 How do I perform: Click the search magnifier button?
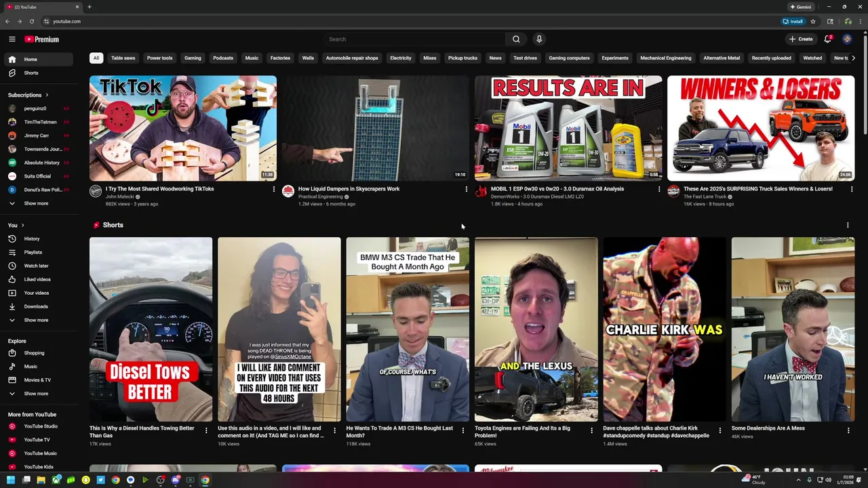(516, 39)
